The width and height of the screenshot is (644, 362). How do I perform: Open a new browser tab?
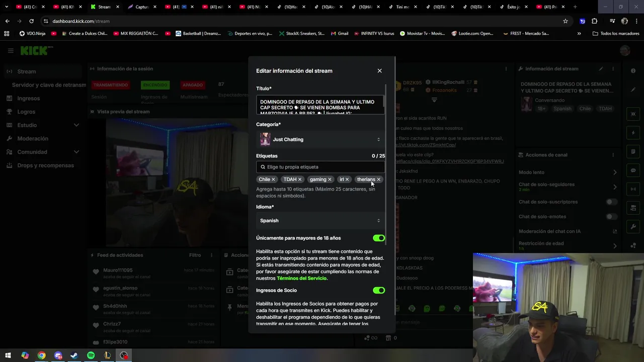tap(575, 7)
